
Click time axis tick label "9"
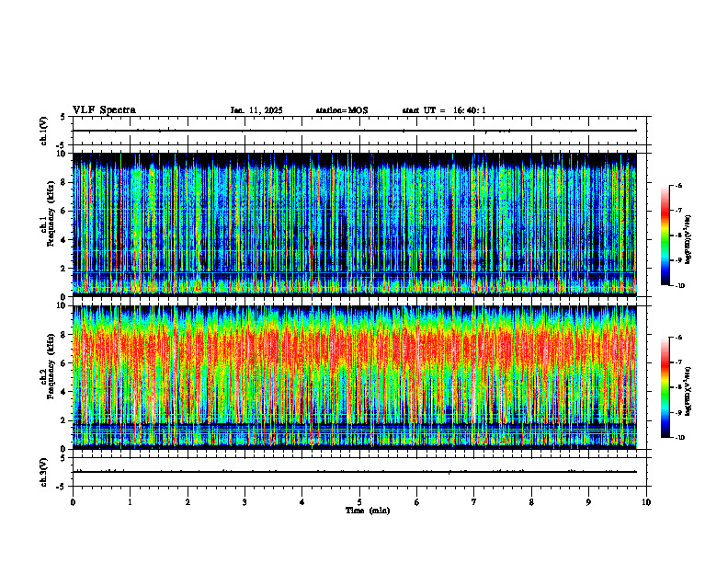(x=588, y=502)
